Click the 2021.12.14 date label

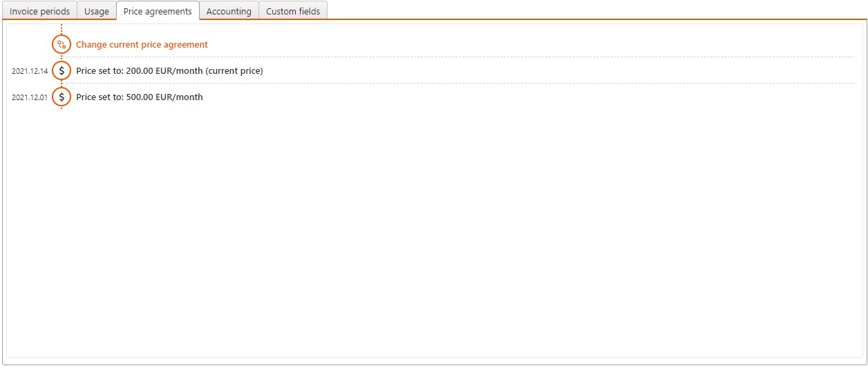tap(30, 71)
